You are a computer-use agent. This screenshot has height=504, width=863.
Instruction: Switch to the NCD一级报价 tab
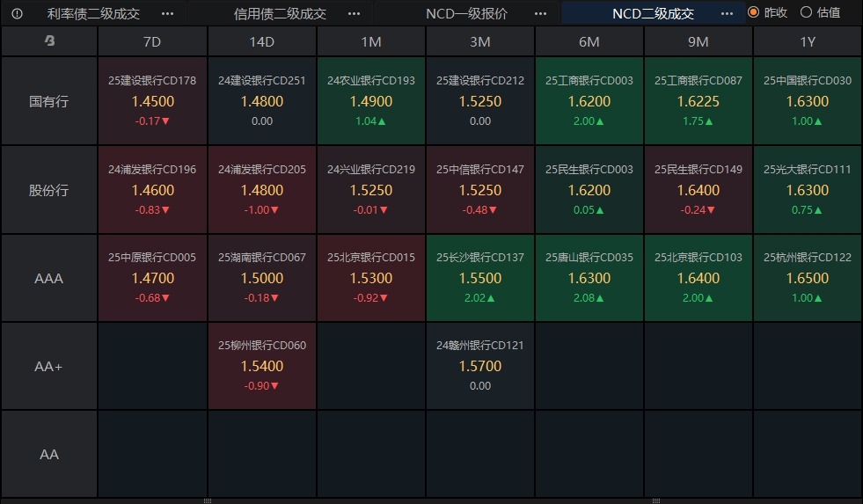coord(466,13)
